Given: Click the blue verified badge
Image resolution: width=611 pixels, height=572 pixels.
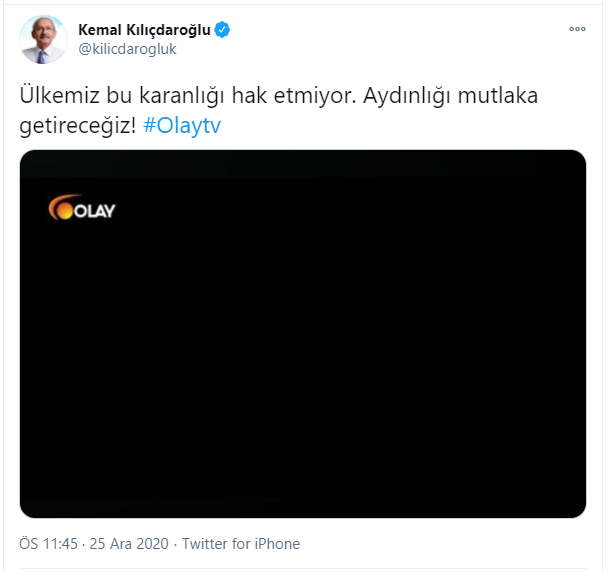Looking at the screenshot, I should click(x=222, y=30).
